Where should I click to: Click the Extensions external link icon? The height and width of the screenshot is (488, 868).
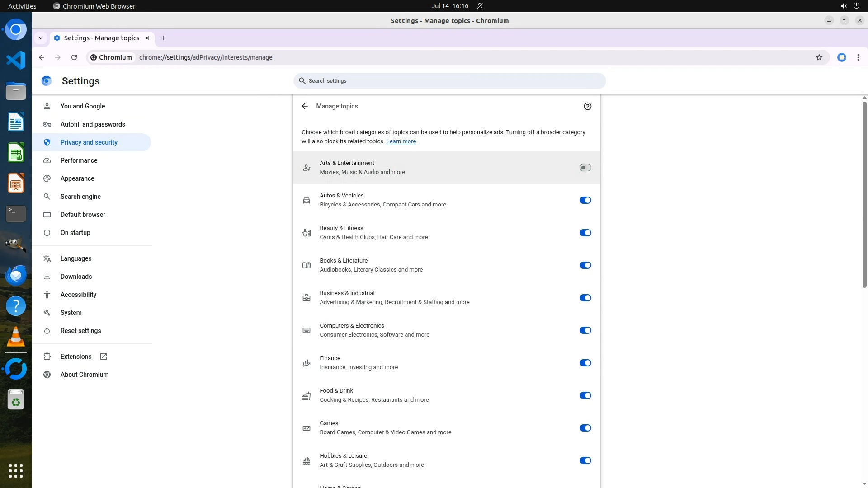click(x=104, y=357)
